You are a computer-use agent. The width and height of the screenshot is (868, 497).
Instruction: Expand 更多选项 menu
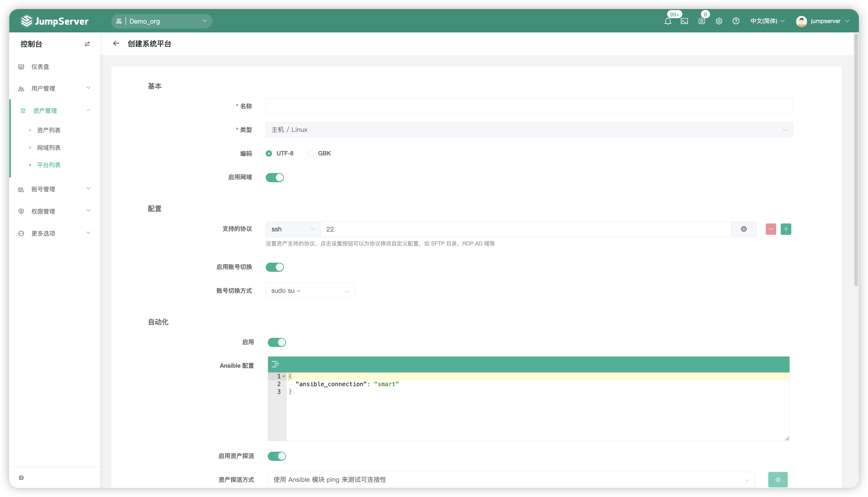(55, 234)
